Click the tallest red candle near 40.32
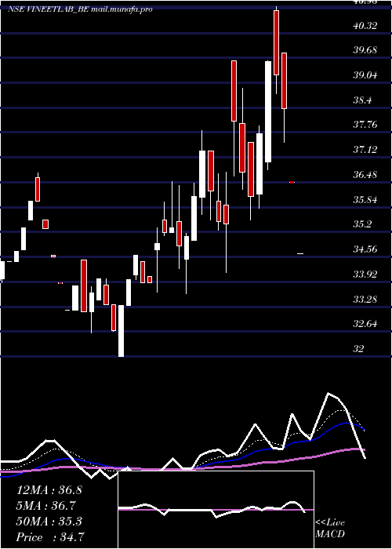Viewport: 392px width, 549px height. click(x=276, y=42)
